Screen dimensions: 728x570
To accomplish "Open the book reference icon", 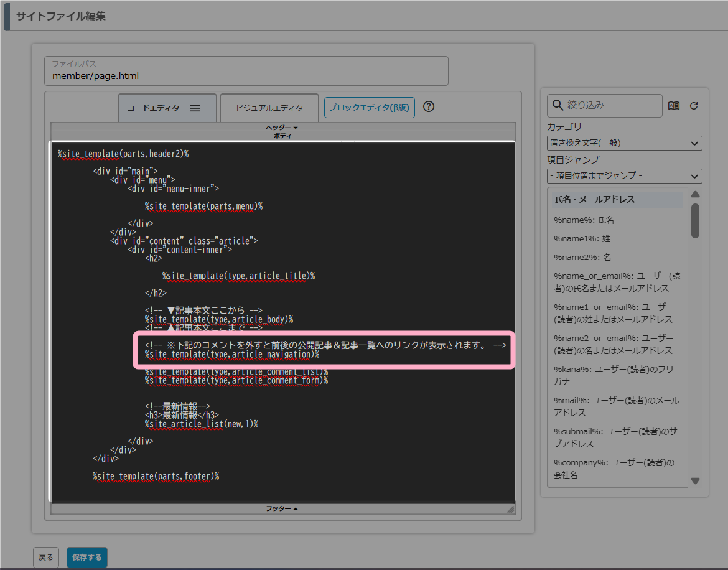I will [x=674, y=106].
